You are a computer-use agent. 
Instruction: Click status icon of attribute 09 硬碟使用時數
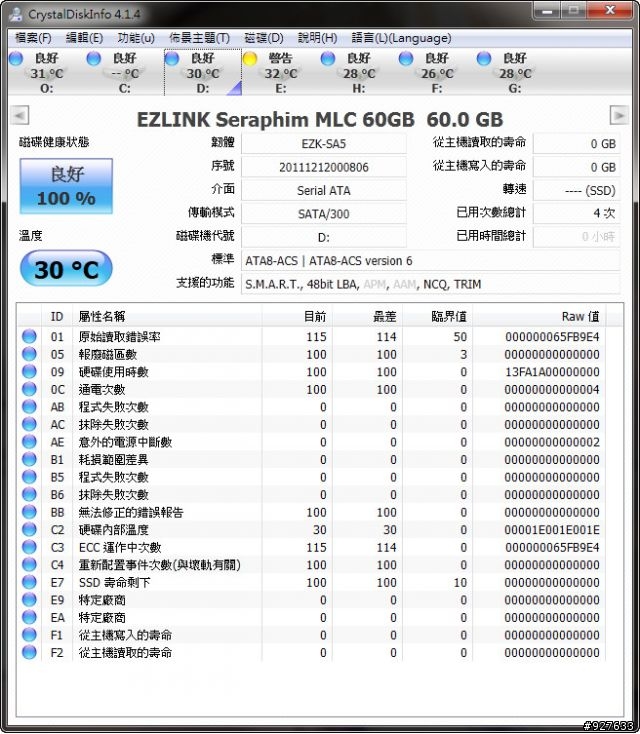pos(29,371)
